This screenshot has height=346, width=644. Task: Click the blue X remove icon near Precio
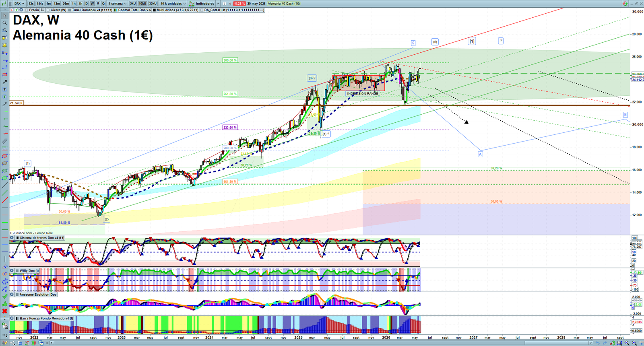coord(21,10)
